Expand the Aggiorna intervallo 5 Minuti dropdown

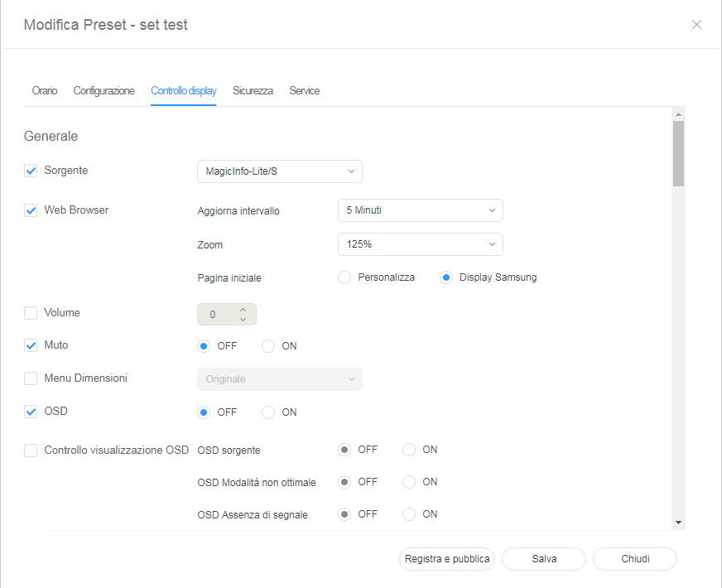pyautogui.click(x=420, y=210)
